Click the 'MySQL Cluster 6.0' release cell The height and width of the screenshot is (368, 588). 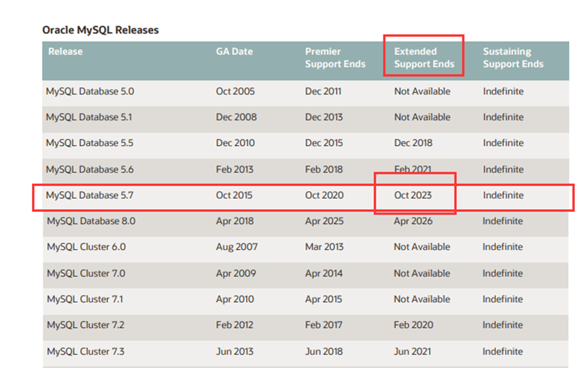[x=86, y=247]
